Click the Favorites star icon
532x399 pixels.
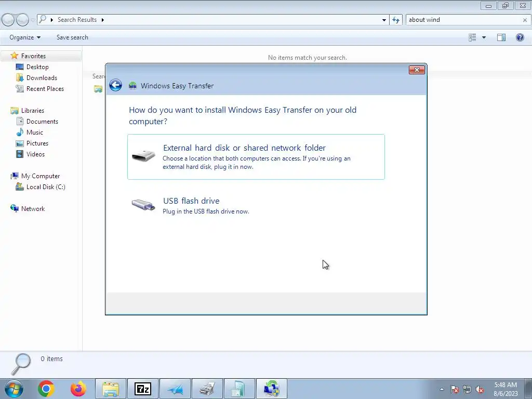pyautogui.click(x=14, y=56)
